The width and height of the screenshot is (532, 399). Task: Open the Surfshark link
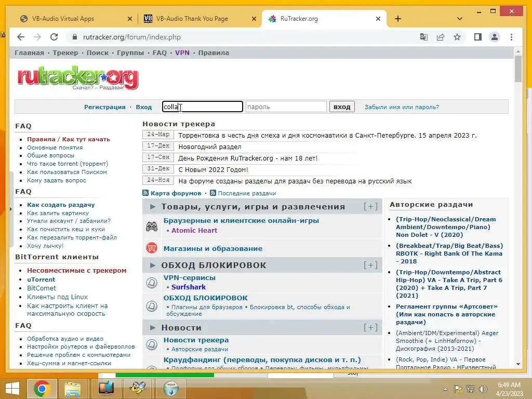188,287
